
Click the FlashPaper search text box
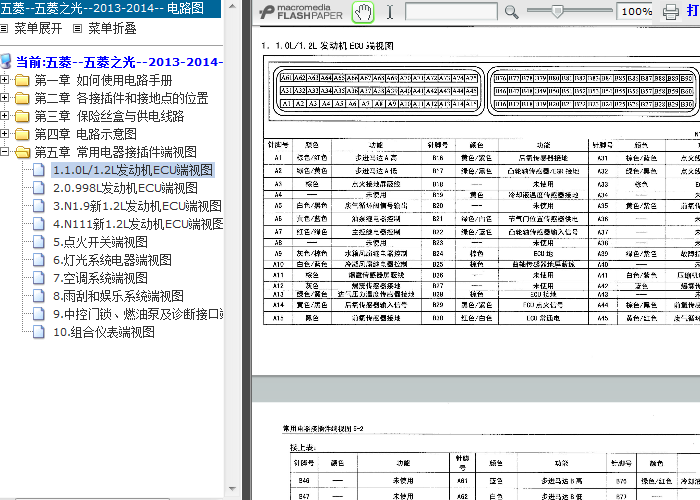point(451,11)
